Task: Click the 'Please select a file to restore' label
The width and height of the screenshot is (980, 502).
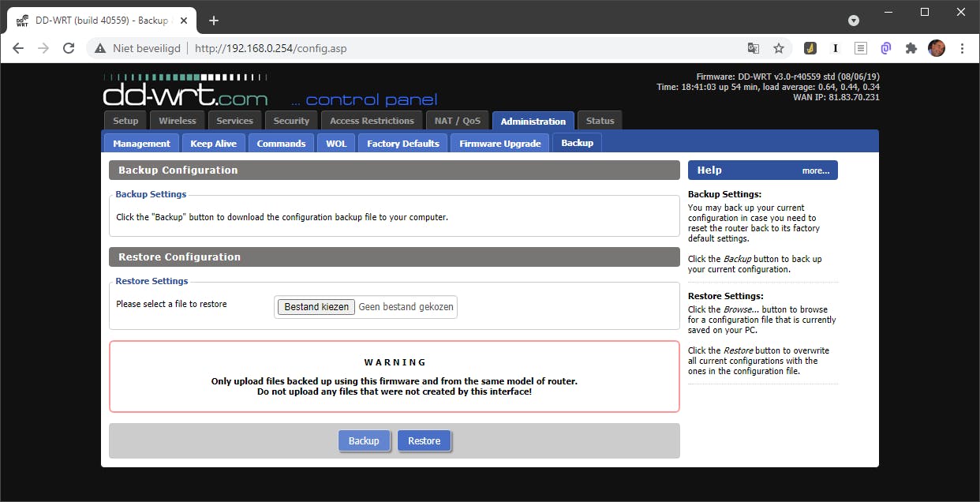Action: [171, 304]
